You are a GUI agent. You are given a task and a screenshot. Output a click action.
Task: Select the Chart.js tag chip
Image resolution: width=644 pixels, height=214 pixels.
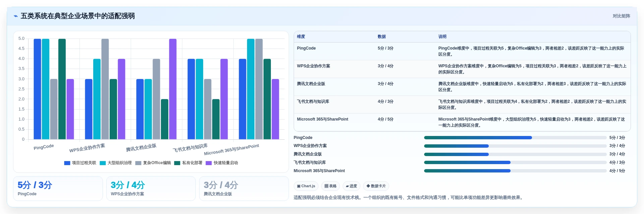[x=306, y=186]
